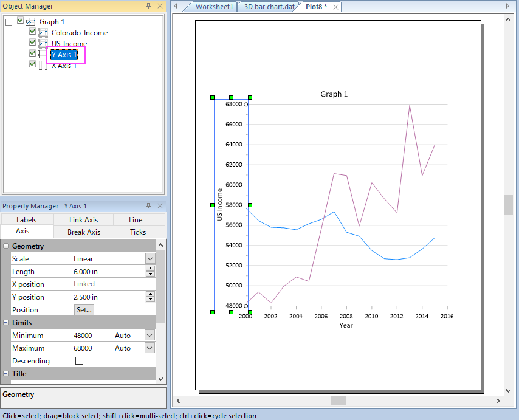Select Colorado_Income in the Object Manager
The height and width of the screenshot is (420, 519).
80,33
